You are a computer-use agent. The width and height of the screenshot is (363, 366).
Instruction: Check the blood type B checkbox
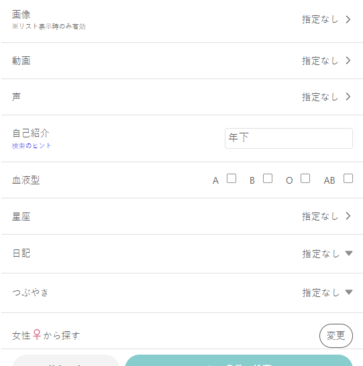click(x=267, y=179)
